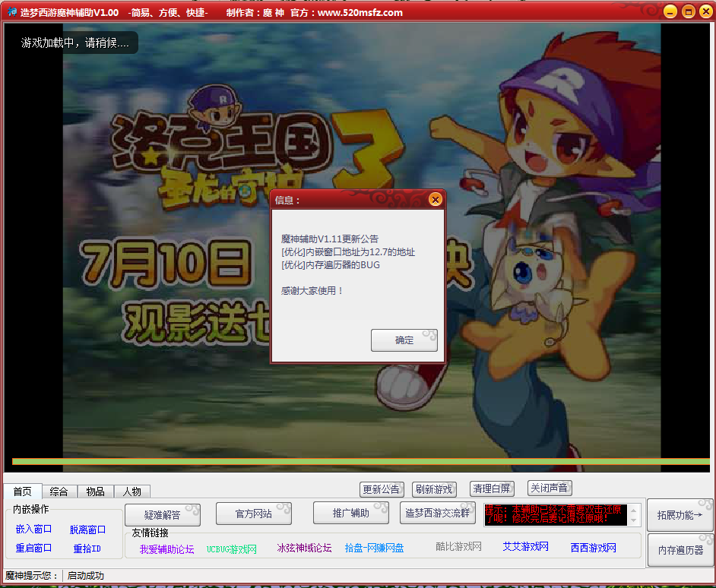Minimize the 魔神辅助 window
Viewport: 716px width, 588px height.
[x=670, y=12]
